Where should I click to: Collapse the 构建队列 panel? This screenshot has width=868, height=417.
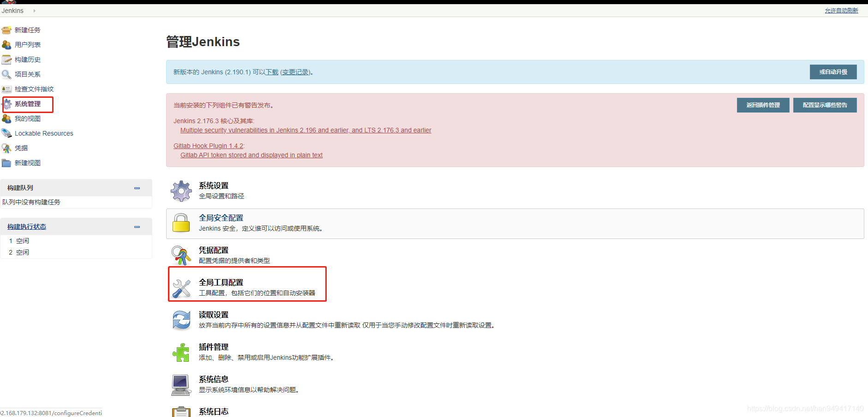(137, 188)
